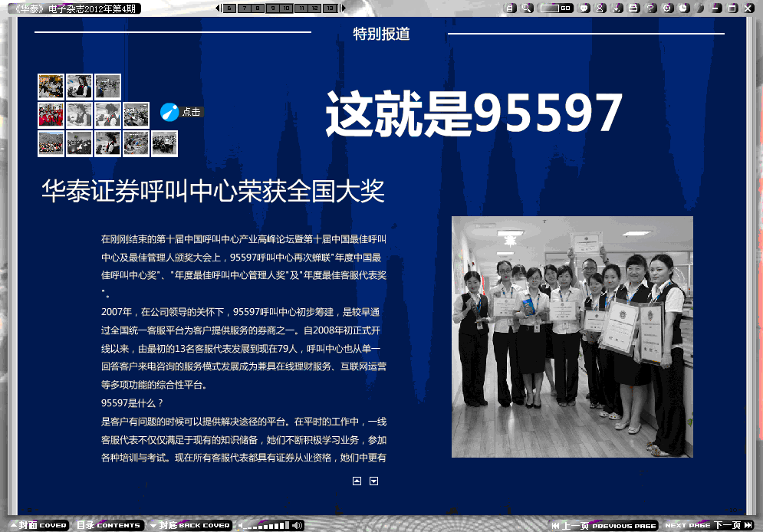Open the notes/index document icon

508,8
